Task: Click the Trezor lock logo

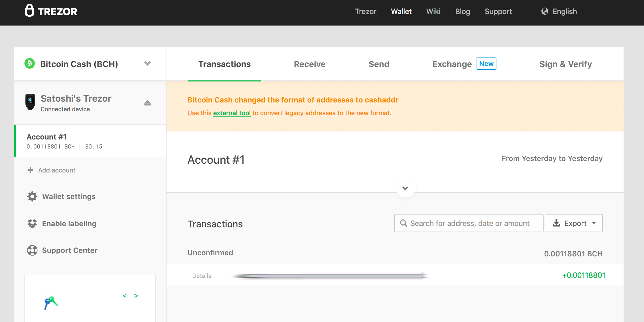Action: tap(30, 11)
